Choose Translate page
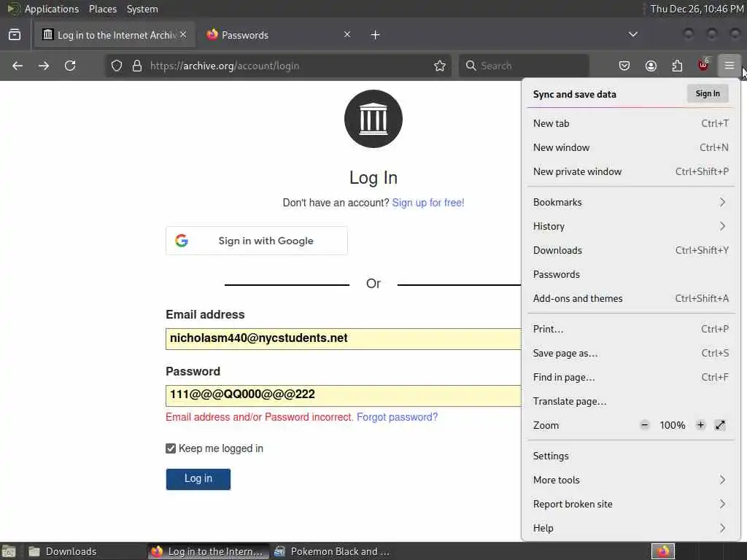The image size is (747, 560). tap(631, 402)
